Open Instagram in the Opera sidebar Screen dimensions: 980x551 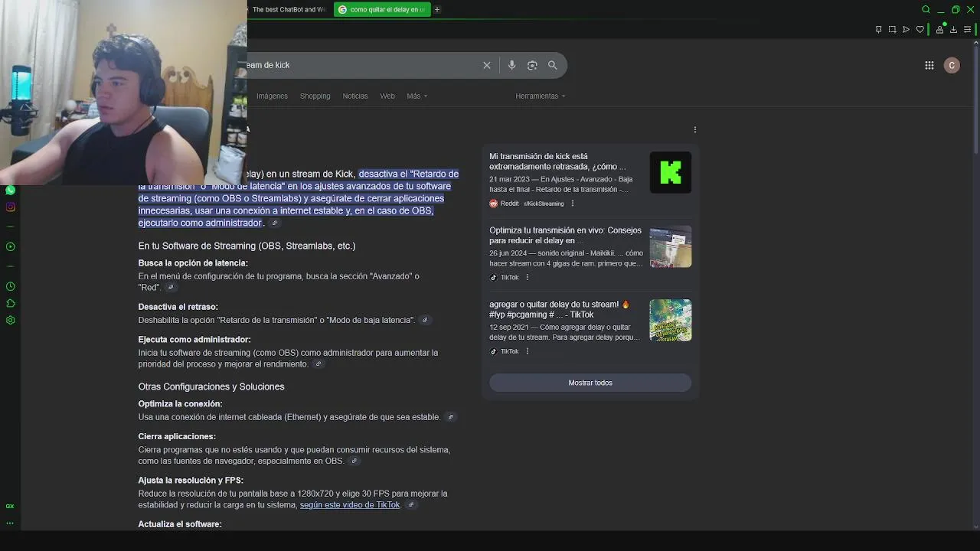(x=10, y=207)
